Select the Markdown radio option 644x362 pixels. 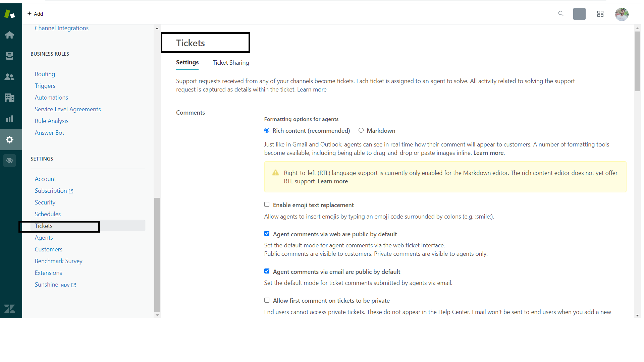(361, 130)
